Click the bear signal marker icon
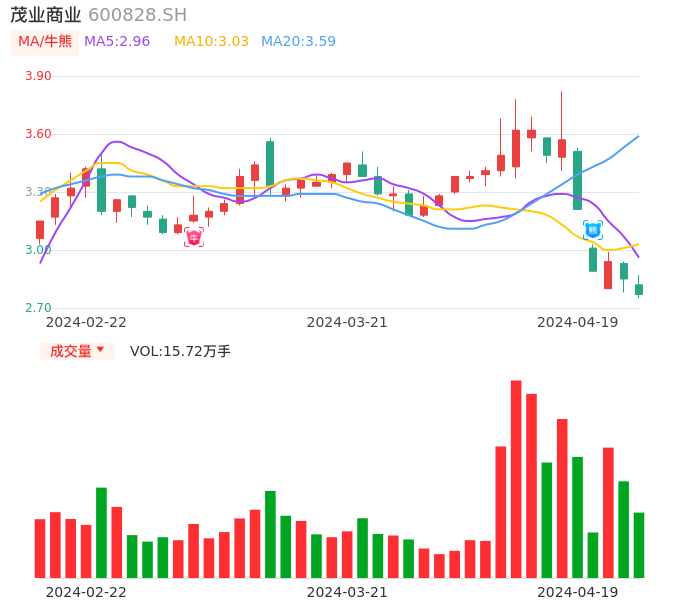This screenshot has height=606, width=686. 593,230
